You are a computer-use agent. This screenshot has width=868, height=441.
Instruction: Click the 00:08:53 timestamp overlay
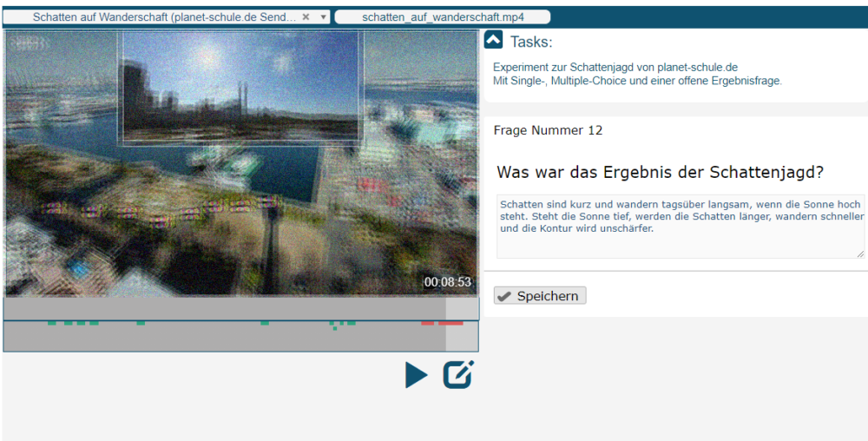tap(447, 282)
